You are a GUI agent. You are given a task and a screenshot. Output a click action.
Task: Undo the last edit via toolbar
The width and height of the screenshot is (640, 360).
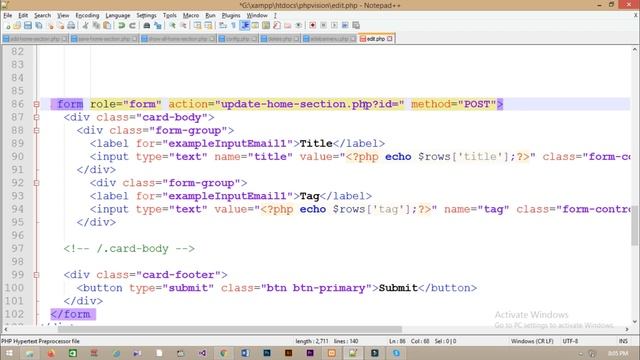tap(121, 26)
